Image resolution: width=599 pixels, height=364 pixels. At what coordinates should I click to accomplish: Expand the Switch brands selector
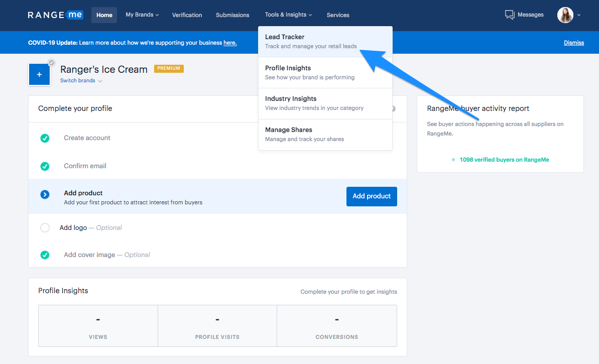click(81, 81)
